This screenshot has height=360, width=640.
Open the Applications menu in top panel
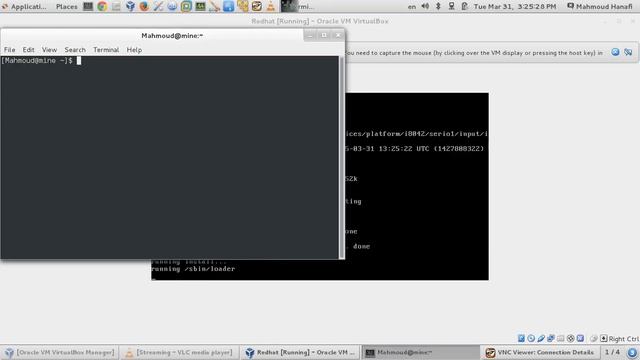click(x=24, y=7)
